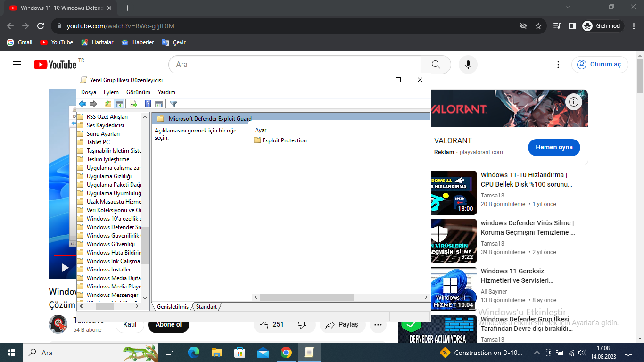This screenshot has height=362, width=644.
Task: Bookmark this page with the star icon
Action: 538,26
